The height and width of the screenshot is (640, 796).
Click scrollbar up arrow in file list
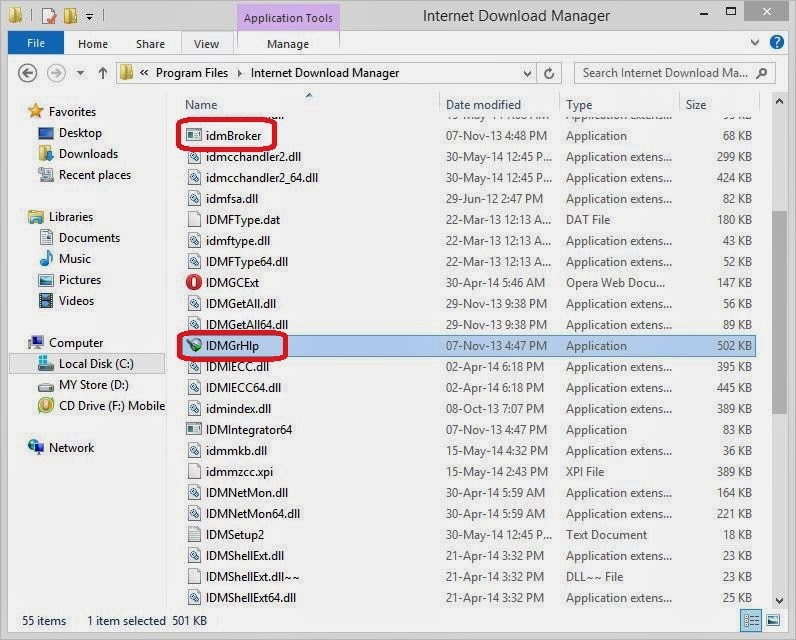pos(779,102)
